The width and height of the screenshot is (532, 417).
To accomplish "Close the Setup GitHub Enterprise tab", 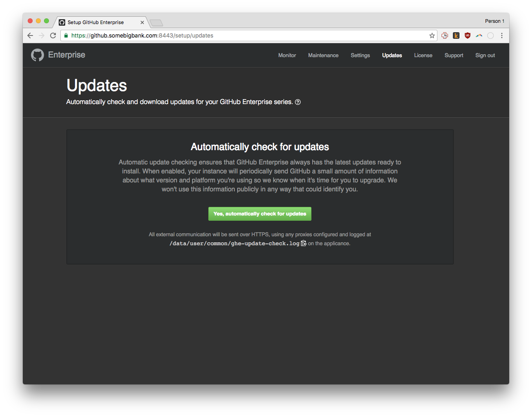I will [x=142, y=22].
